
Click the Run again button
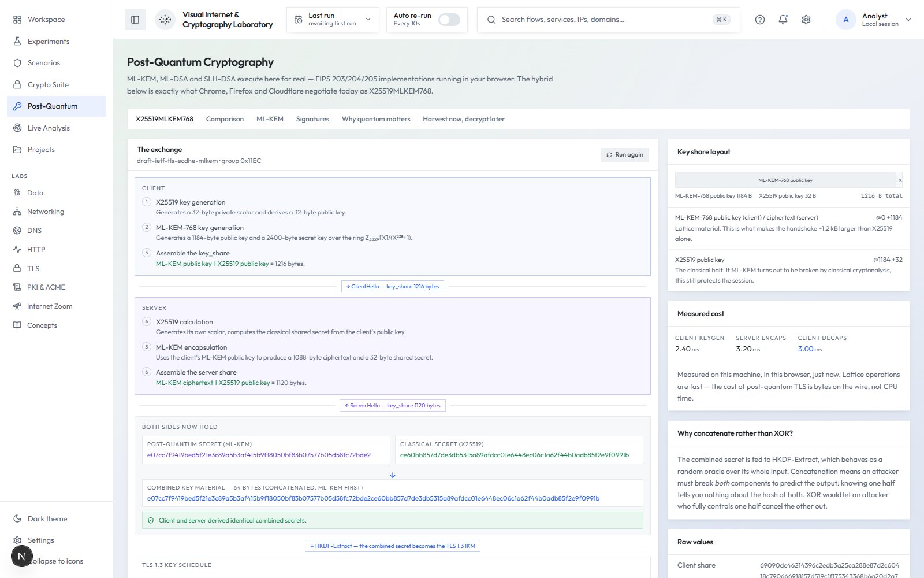coord(625,155)
